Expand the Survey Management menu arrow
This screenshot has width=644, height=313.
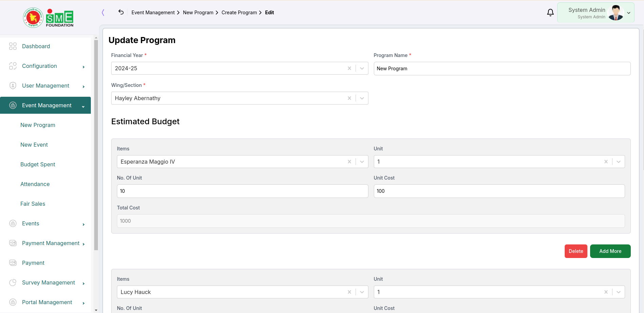[x=83, y=283]
